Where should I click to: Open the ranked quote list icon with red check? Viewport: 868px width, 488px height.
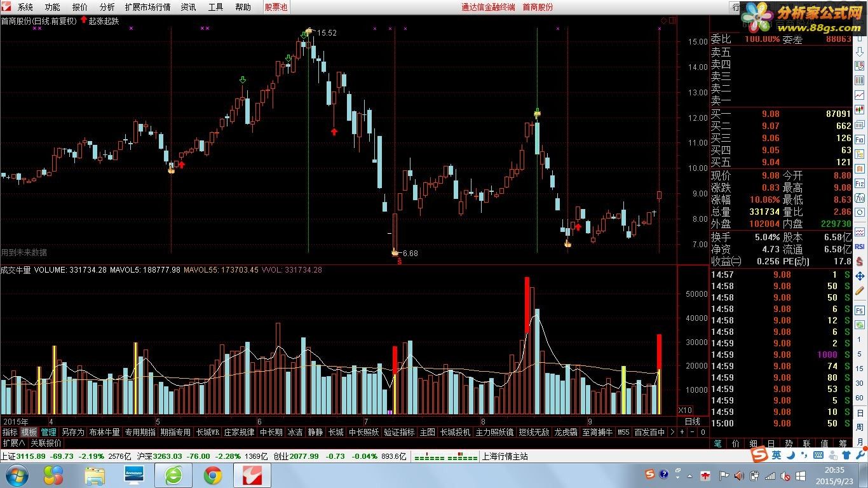[860, 65]
